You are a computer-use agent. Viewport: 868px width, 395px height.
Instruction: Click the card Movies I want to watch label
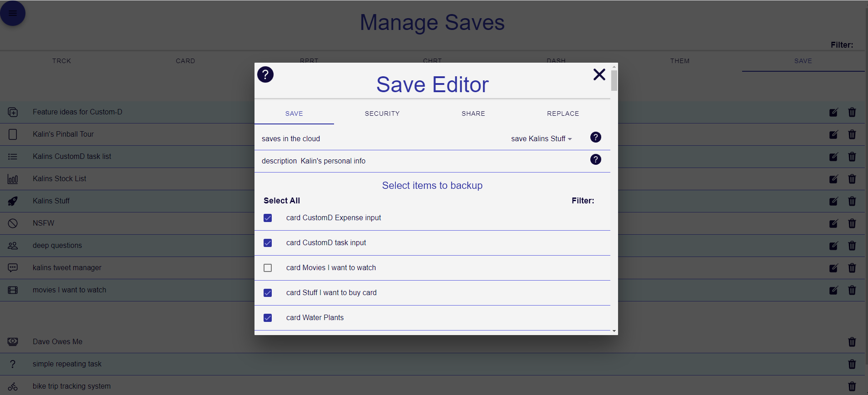331,267
